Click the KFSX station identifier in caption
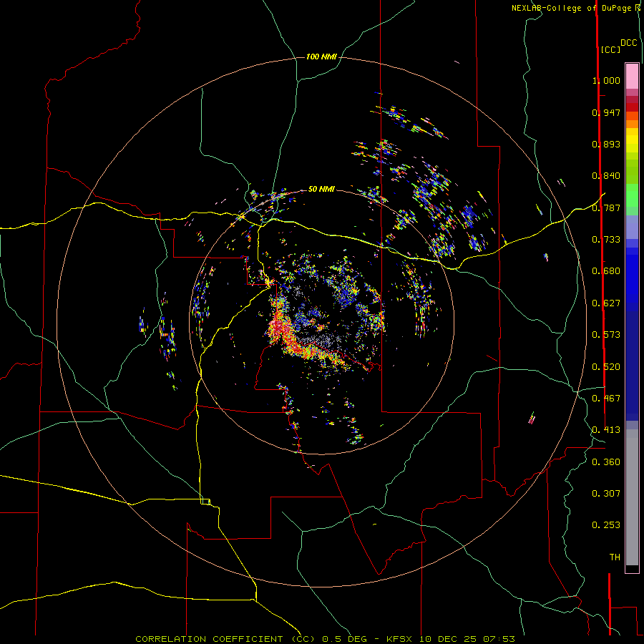The height and width of the screenshot is (644, 644). coord(399,639)
